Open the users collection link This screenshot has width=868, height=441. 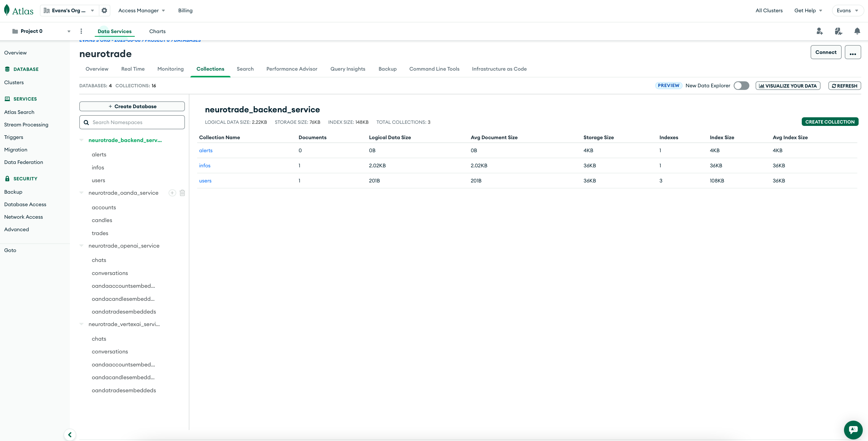(x=205, y=181)
